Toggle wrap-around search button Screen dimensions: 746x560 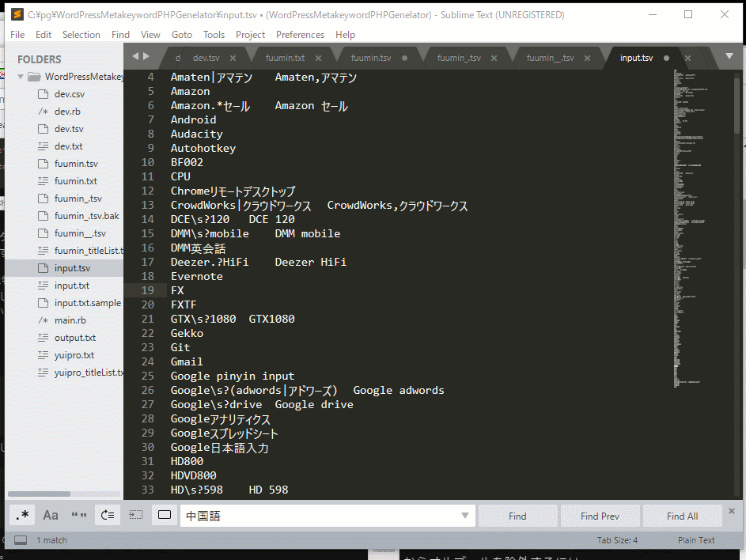coord(108,516)
